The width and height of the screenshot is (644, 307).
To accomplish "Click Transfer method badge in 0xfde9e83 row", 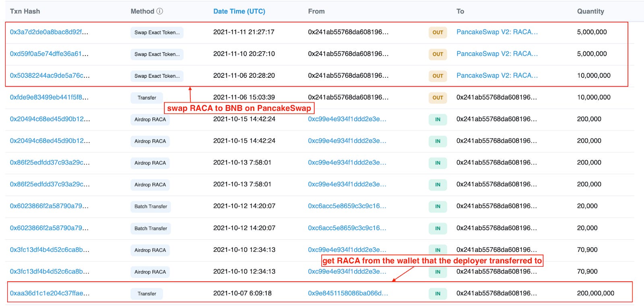I will [147, 98].
